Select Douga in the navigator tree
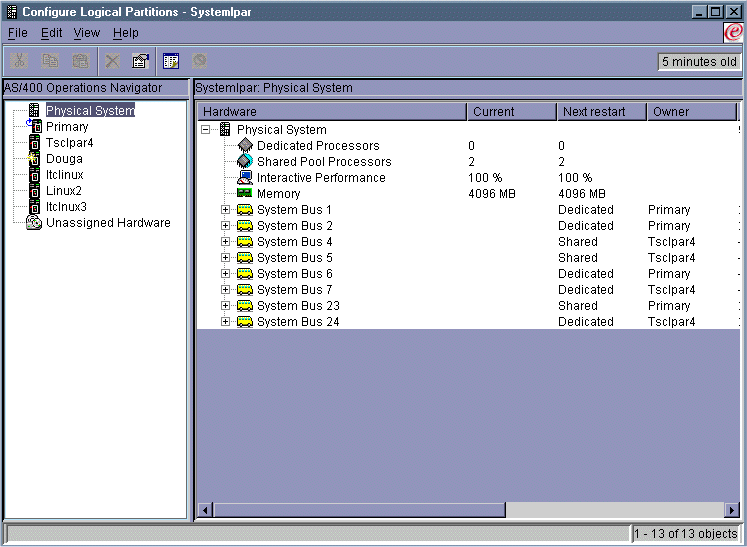 tap(64, 159)
